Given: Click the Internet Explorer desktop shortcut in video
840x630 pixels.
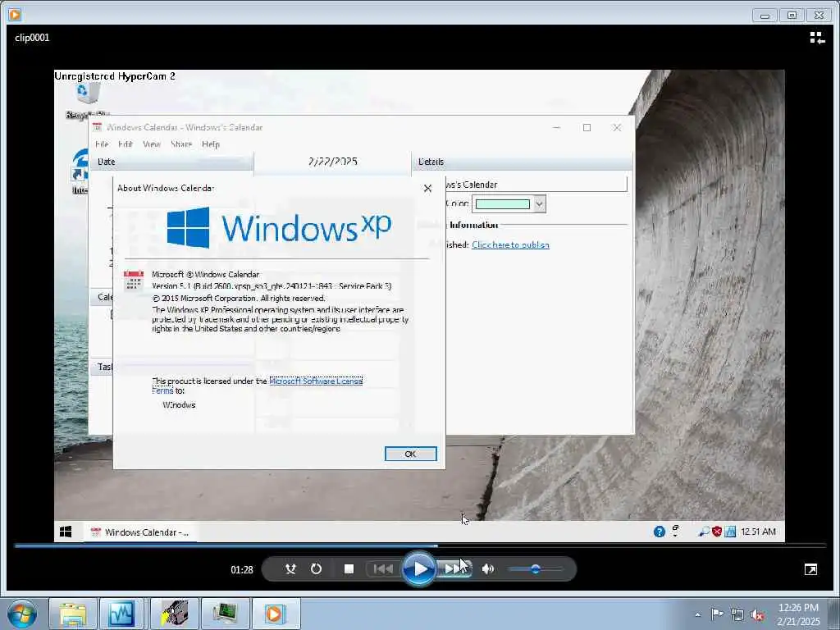Looking at the screenshot, I should click(80, 171).
